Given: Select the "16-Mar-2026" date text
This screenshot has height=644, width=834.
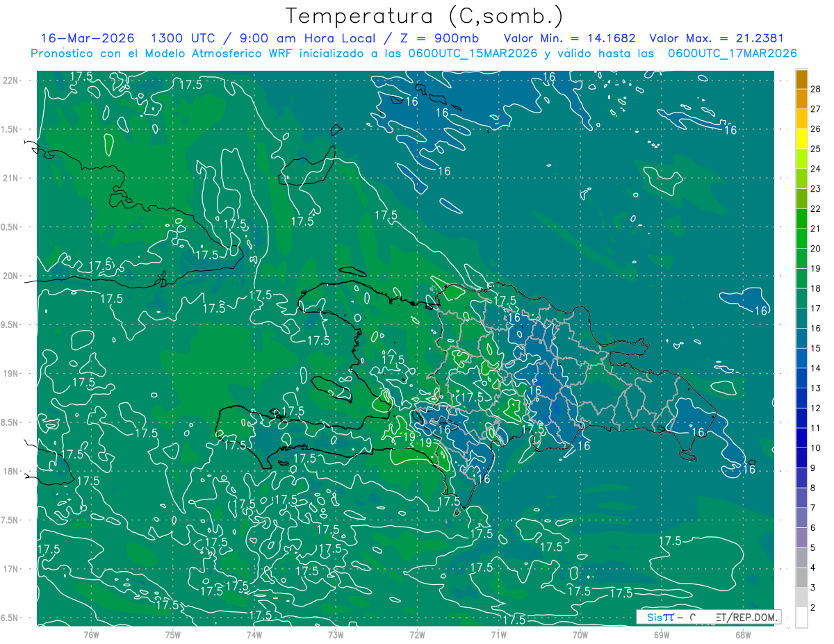Looking at the screenshot, I should (x=88, y=38).
